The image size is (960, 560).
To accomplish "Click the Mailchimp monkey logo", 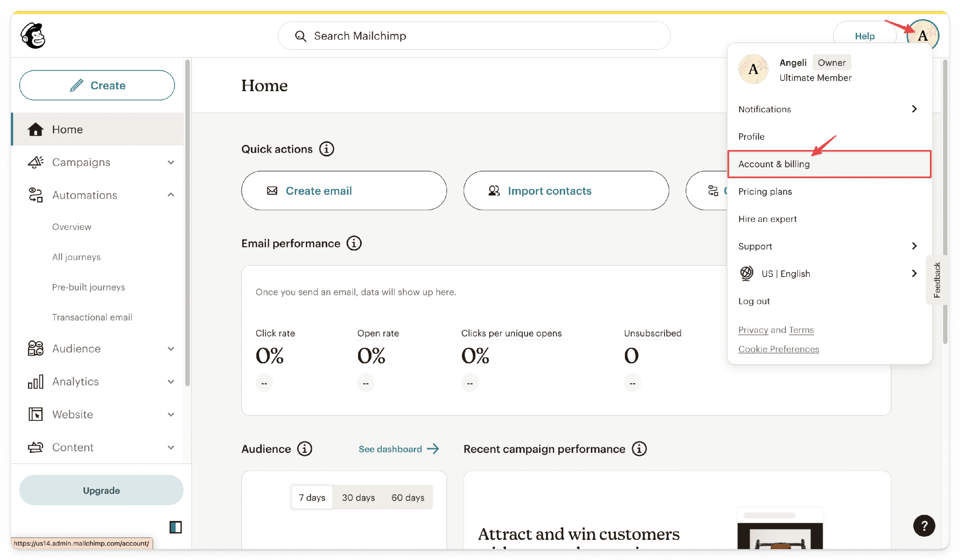I will (x=33, y=35).
